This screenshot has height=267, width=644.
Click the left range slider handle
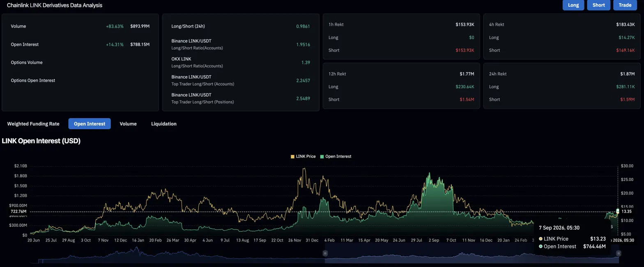325,253
